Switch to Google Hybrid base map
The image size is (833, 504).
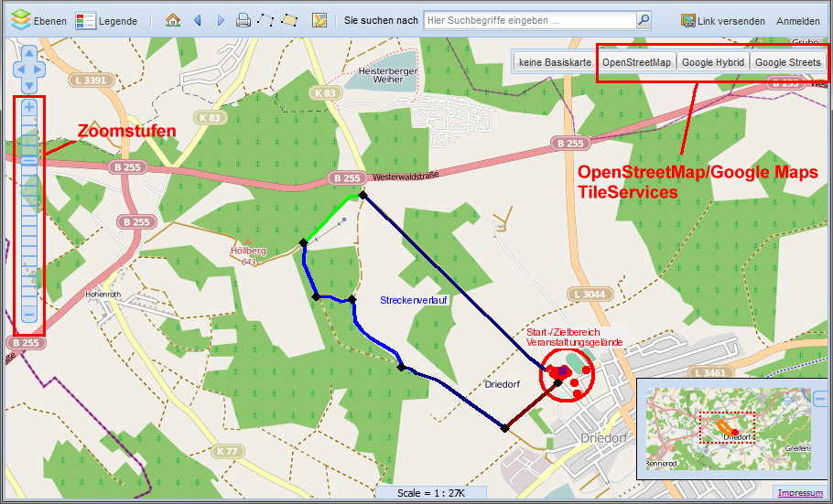point(713,62)
